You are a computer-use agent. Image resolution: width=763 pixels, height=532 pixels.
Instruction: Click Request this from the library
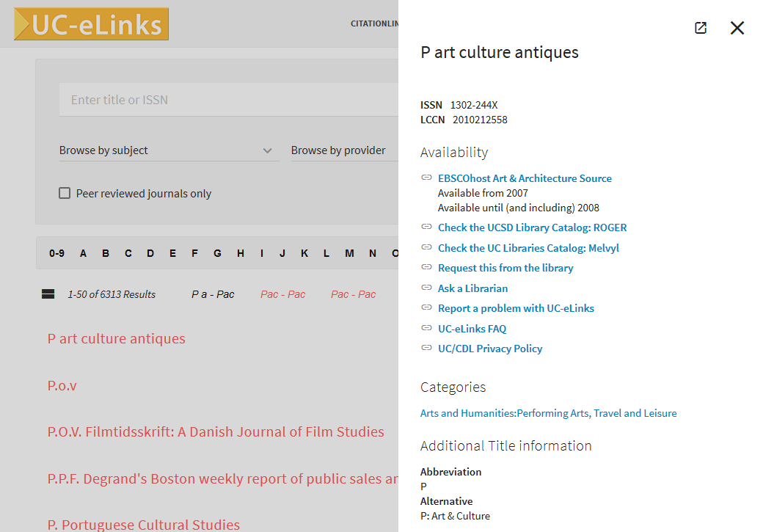(x=505, y=268)
